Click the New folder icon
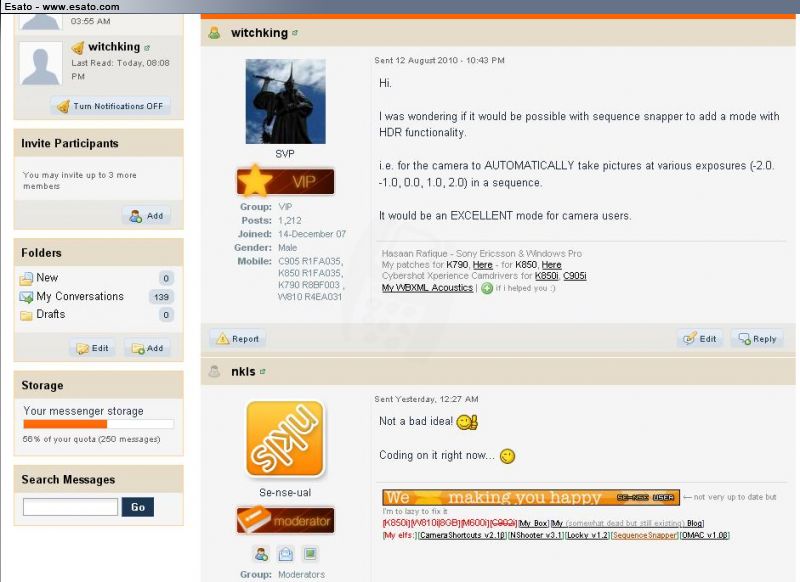The image size is (800, 582). (x=26, y=279)
